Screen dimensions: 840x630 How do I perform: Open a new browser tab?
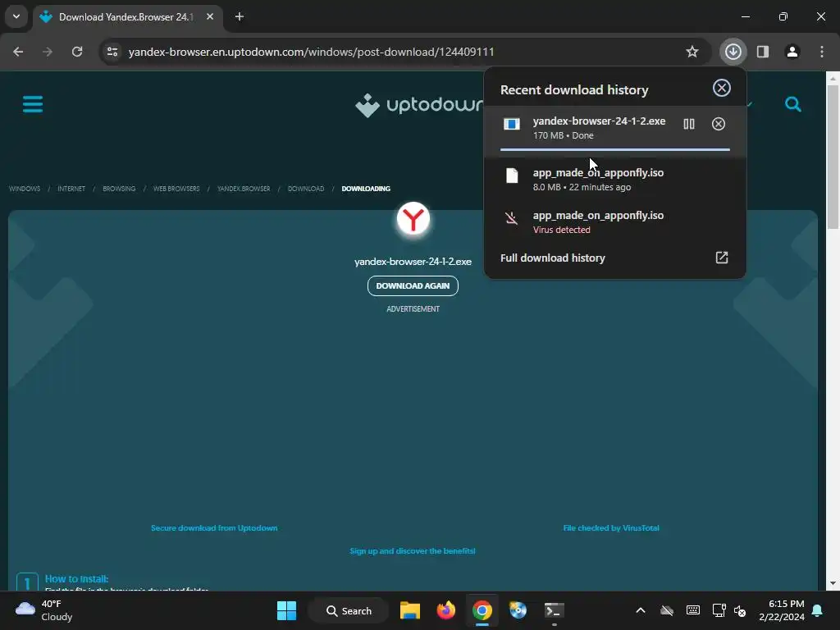(240, 16)
